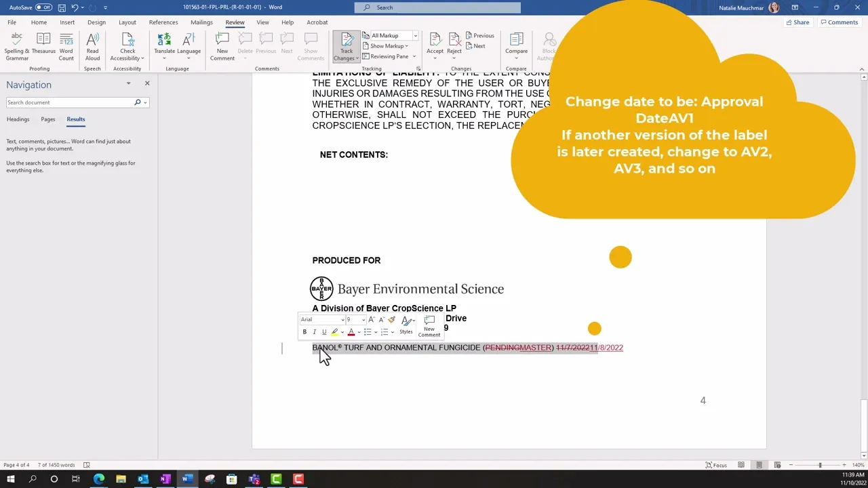The width and height of the screenshot is (868, 488).
Task: Toggle the AutoSave switch
Action: pos(43,7)
